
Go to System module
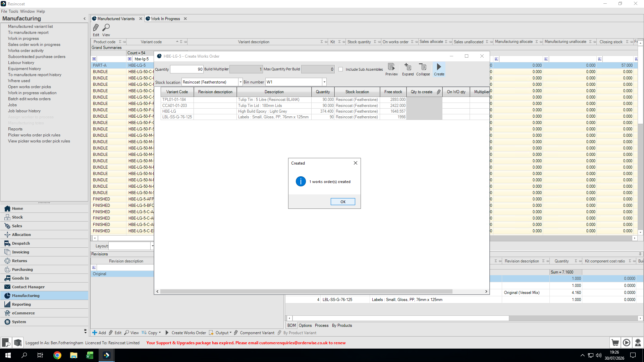click(44, 322)
